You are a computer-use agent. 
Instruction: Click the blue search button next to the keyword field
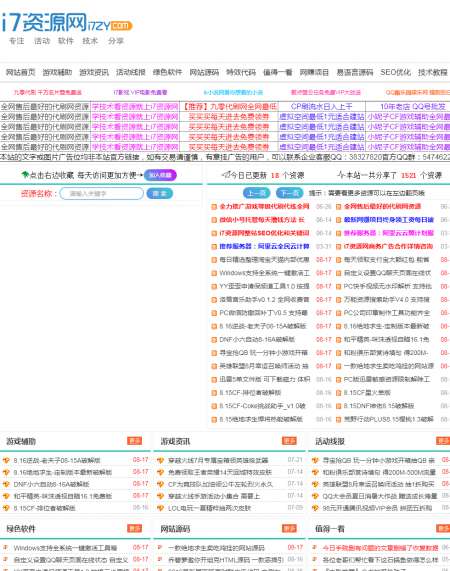159,193
